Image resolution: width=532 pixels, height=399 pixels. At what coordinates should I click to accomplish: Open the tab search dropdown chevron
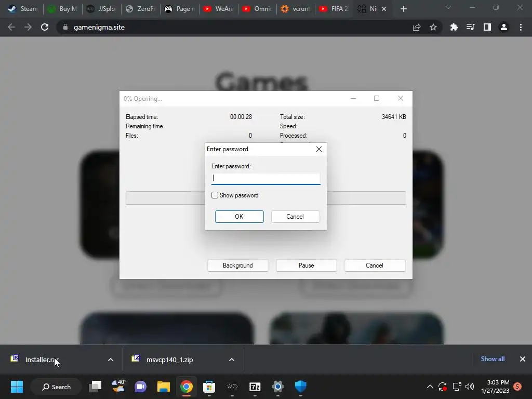448,7
